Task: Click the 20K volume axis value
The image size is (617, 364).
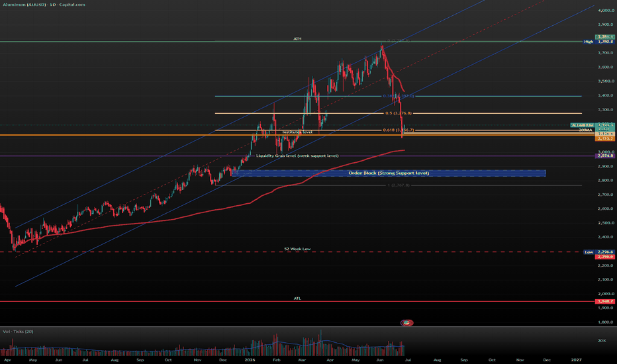Action: pos(602,341)
